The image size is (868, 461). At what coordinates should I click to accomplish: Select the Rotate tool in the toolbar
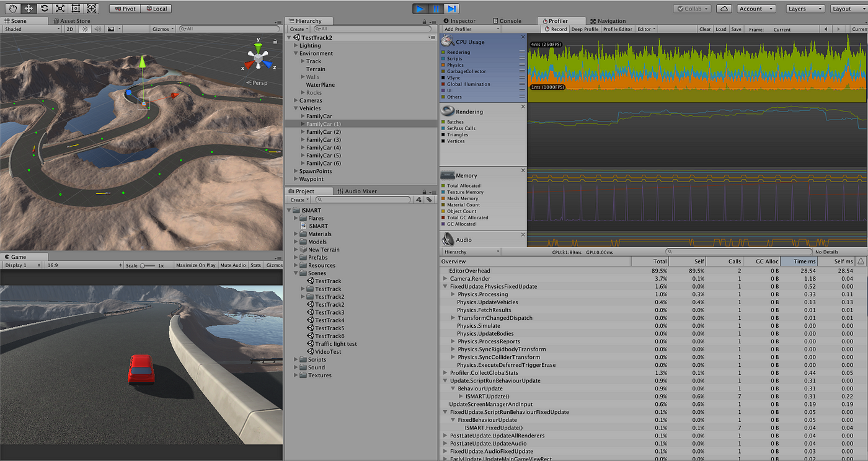[x=44, y=9]
